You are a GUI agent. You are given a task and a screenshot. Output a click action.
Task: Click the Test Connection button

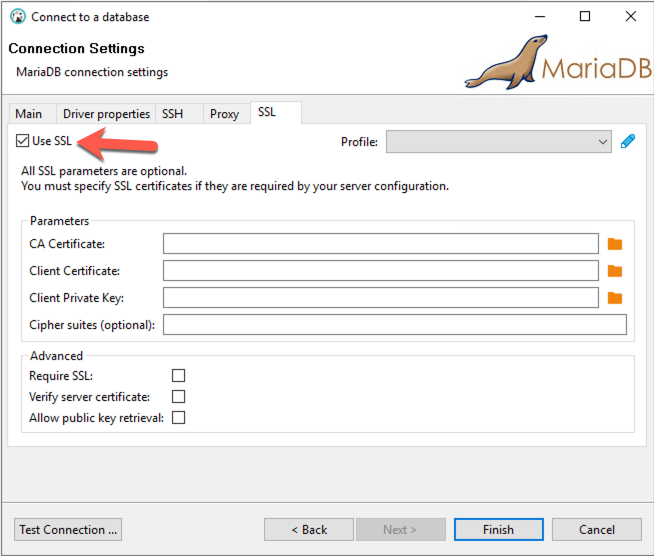pyautogui.click(x=68, y=529)
